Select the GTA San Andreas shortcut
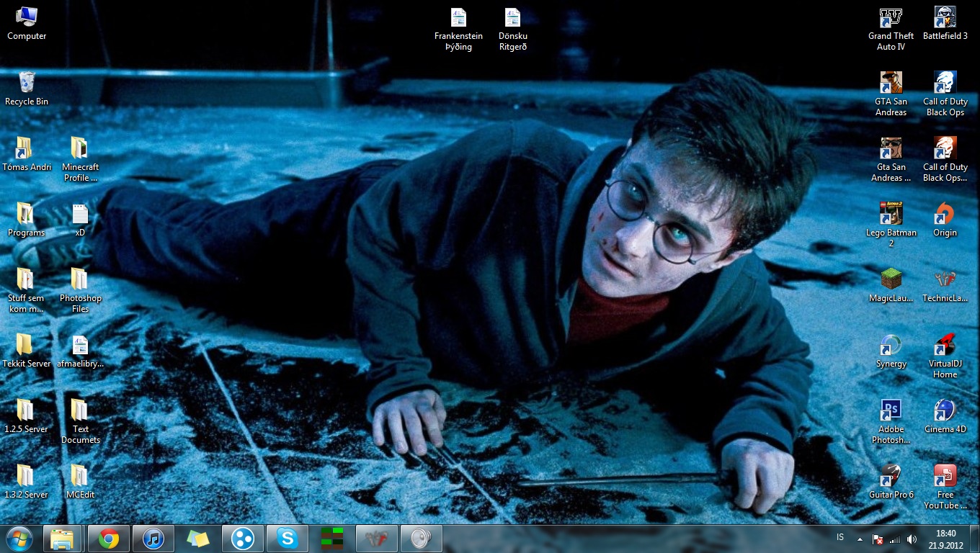 point(891,94)
